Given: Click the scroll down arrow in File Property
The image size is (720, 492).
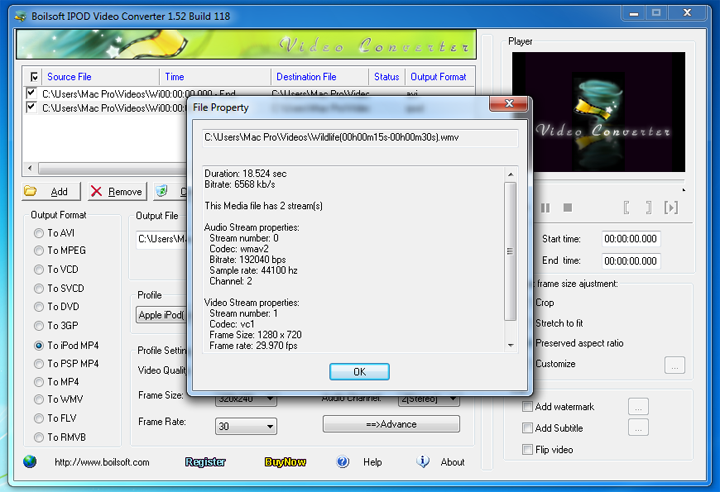Looking at the screenshot, I should point(511,345).
